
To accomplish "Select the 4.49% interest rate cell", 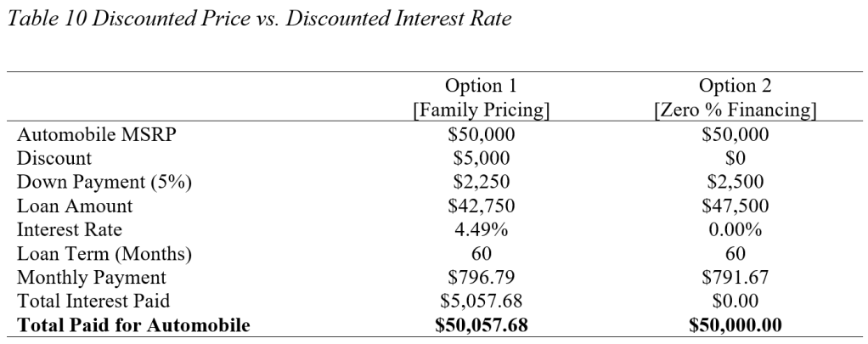I will (482, 228).
